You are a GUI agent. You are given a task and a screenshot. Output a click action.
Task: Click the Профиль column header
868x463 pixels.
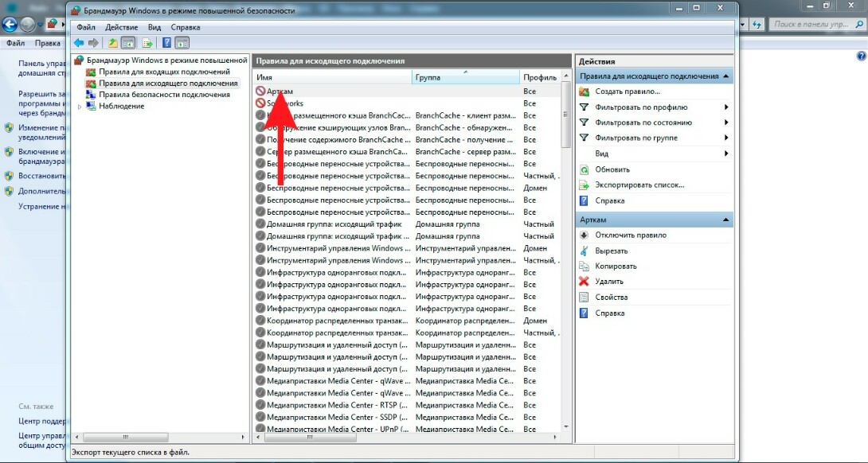tap(540, 77)
